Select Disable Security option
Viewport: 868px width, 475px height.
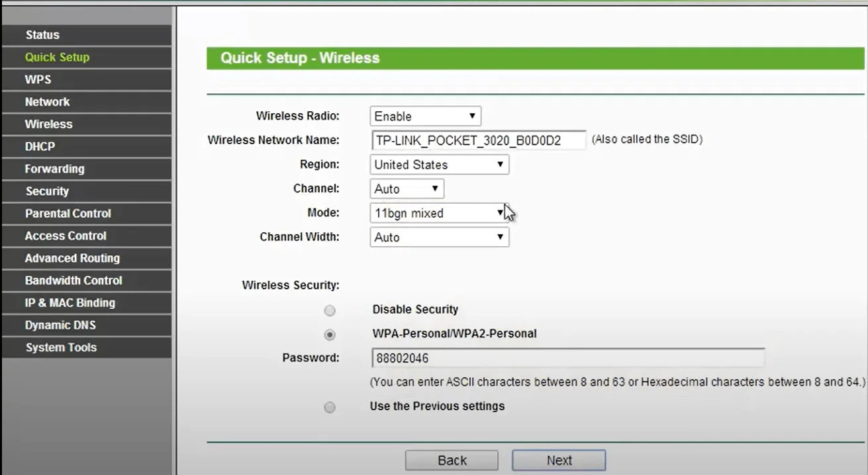click(330, 310)
